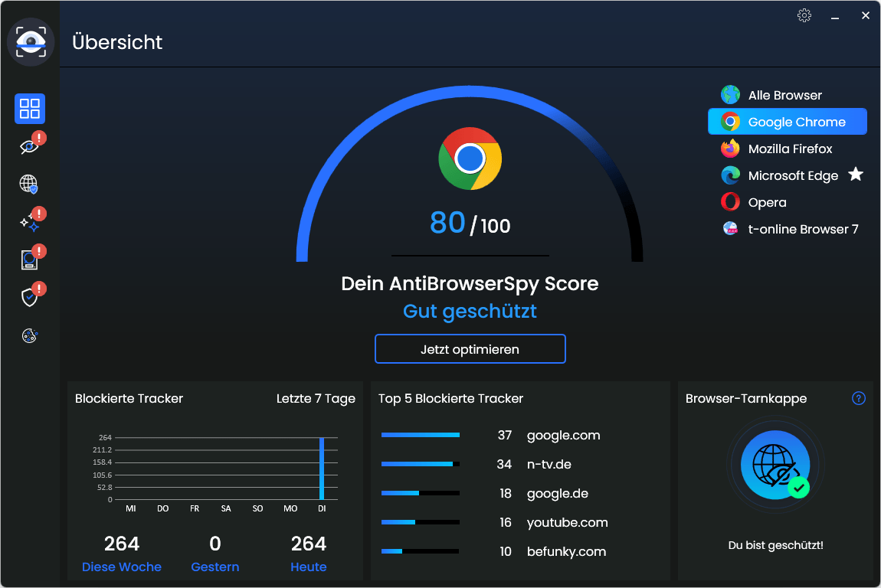
Task: Select the shield protection icon in sidebar
Action: (29, 297)
